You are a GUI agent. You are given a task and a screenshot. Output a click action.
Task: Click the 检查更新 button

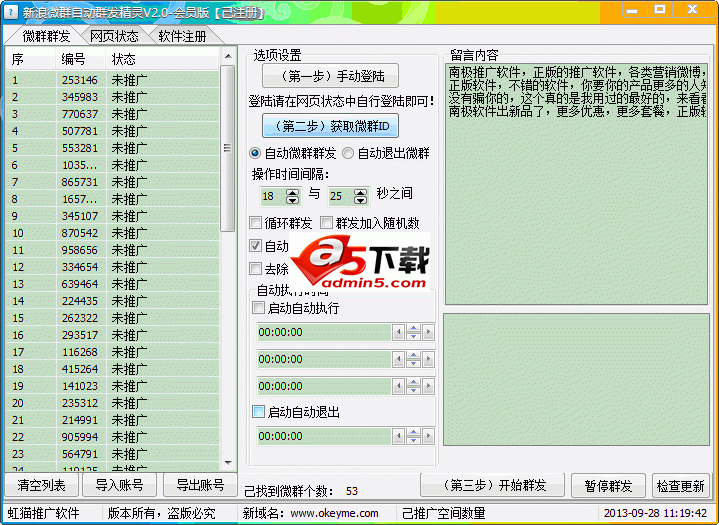[x=680, y=485]
